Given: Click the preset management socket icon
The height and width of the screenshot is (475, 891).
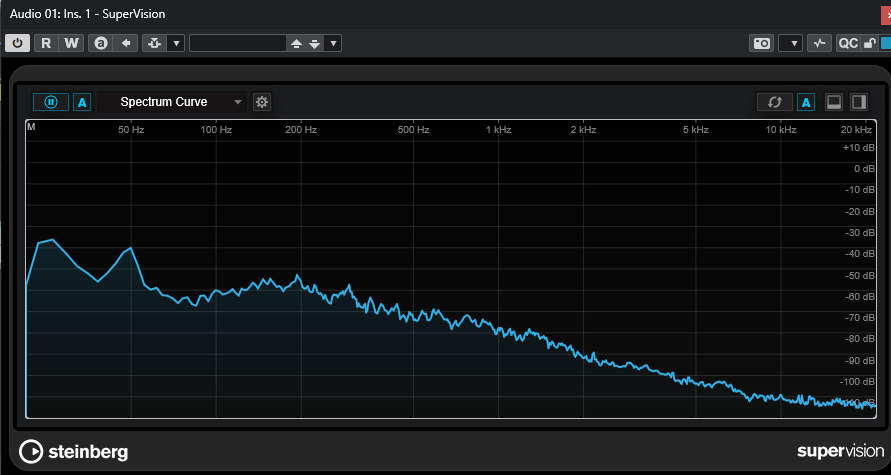Looking at the screenshot, I should (x=155, y=43).
